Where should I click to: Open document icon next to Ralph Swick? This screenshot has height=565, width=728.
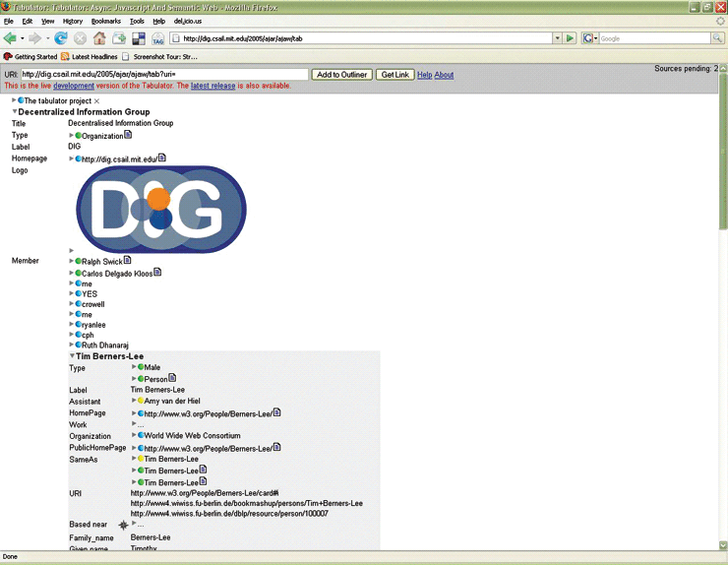127,260
